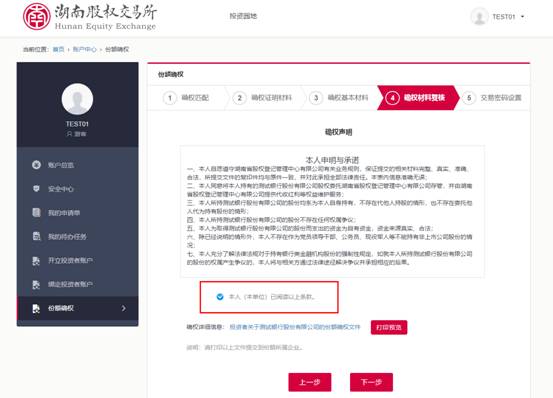This screenshot has height=398, width=553.
Task: Go to step 5 交易密码设置
Action: pyautogui.click(x=492, y=98)
